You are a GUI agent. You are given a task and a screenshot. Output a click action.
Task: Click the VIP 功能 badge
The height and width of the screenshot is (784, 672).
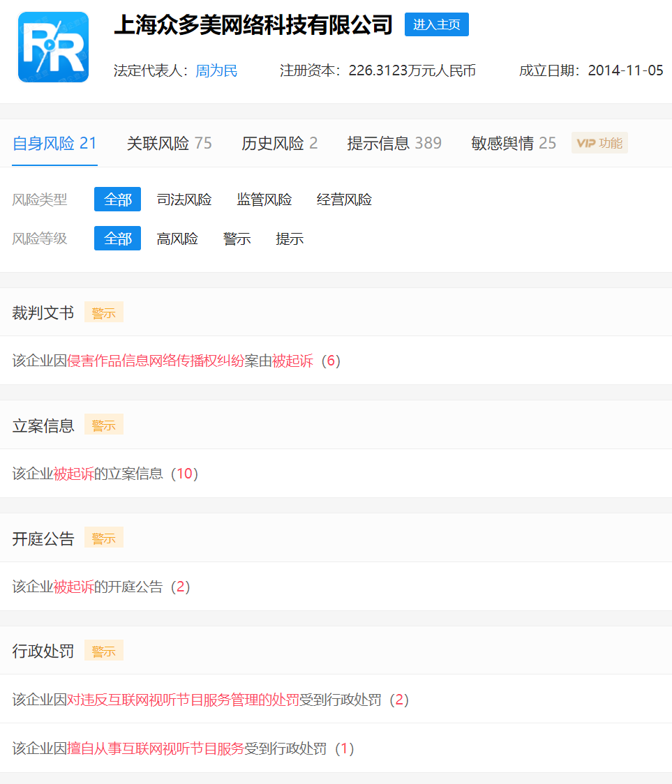pyautogui.click(x=599, y=142)
